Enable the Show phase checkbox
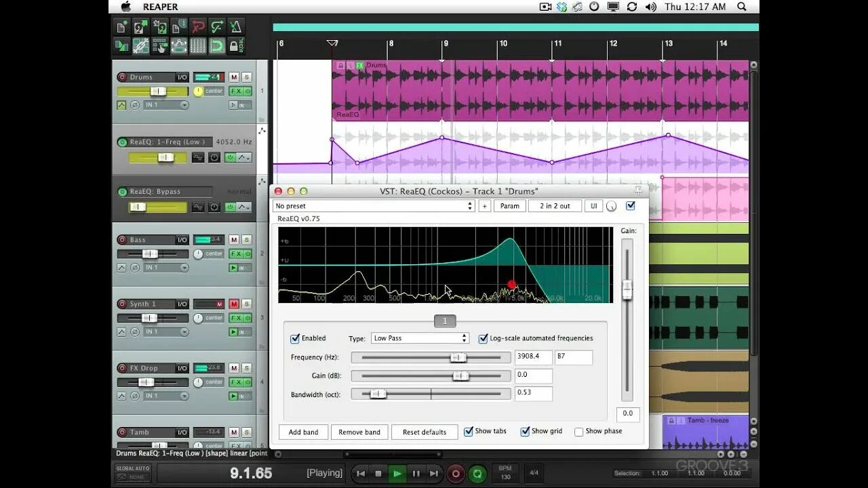The height and width of the screenshot is (488, 868). [578, 432]
